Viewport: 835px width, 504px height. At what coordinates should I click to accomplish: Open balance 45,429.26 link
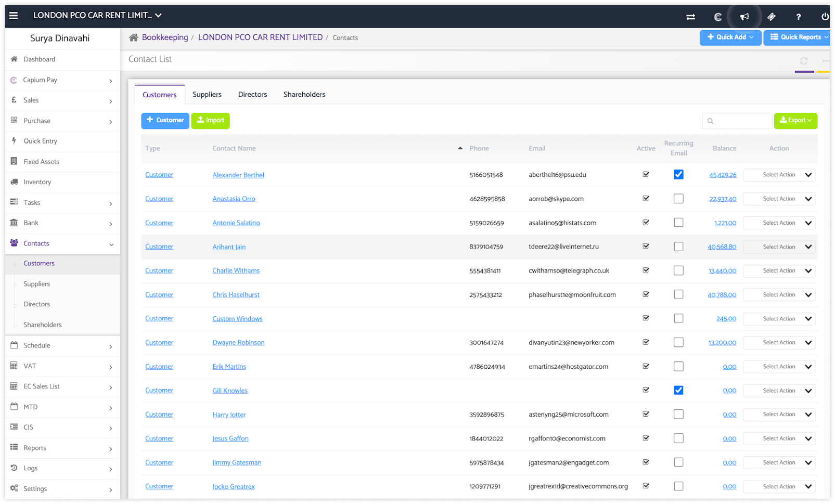coord(723,175)
